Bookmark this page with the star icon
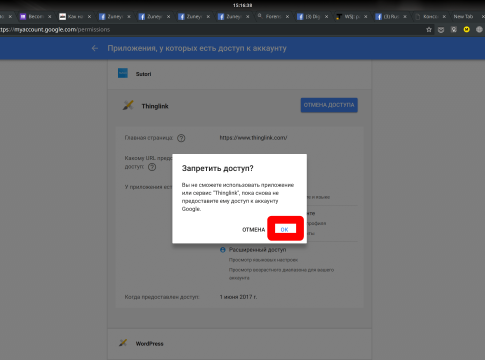Image resolution: width=485 pixels, height=360 pixels. (429, 30)
